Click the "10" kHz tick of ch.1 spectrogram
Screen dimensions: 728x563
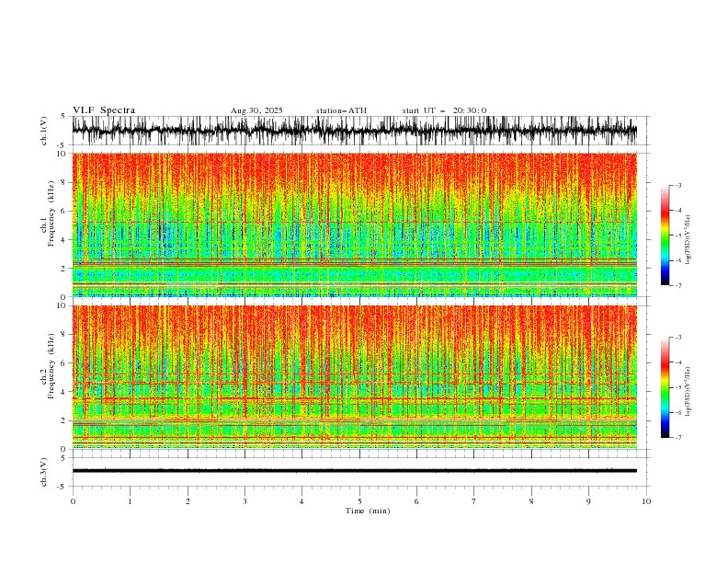[x=62, y=154]
